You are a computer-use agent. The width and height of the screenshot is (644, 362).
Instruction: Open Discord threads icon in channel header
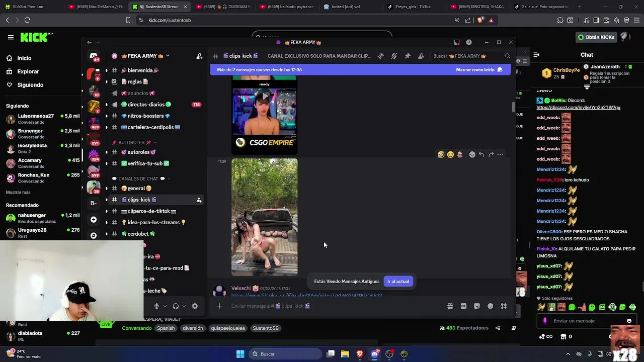380,56
